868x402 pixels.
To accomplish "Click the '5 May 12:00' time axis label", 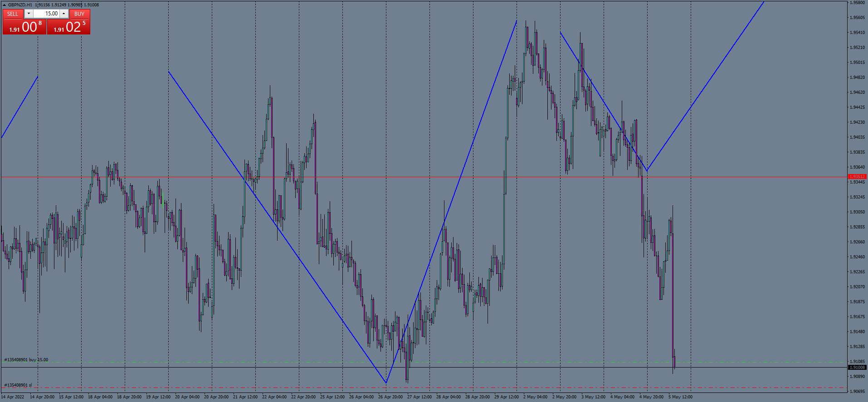I will click(x=681, y=397).
